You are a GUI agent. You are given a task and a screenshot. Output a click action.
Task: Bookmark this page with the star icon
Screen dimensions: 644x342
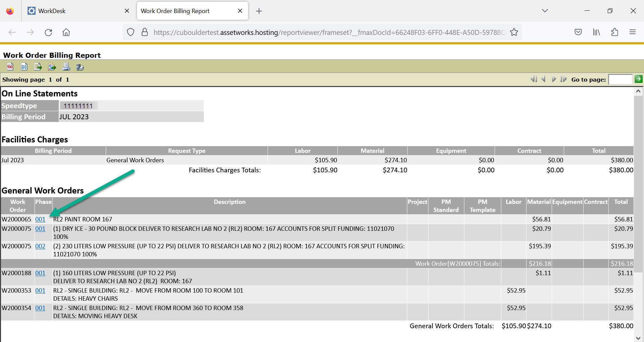(x=514, y=32)
